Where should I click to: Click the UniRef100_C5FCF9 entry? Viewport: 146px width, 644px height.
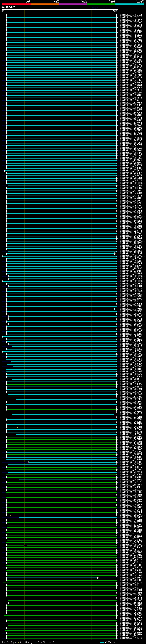pos(131,424)
